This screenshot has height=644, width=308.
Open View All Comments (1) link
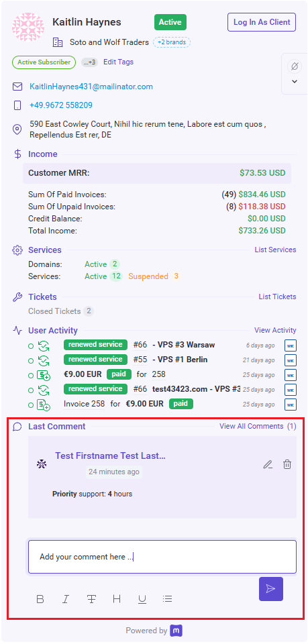[x=258, y=427]
